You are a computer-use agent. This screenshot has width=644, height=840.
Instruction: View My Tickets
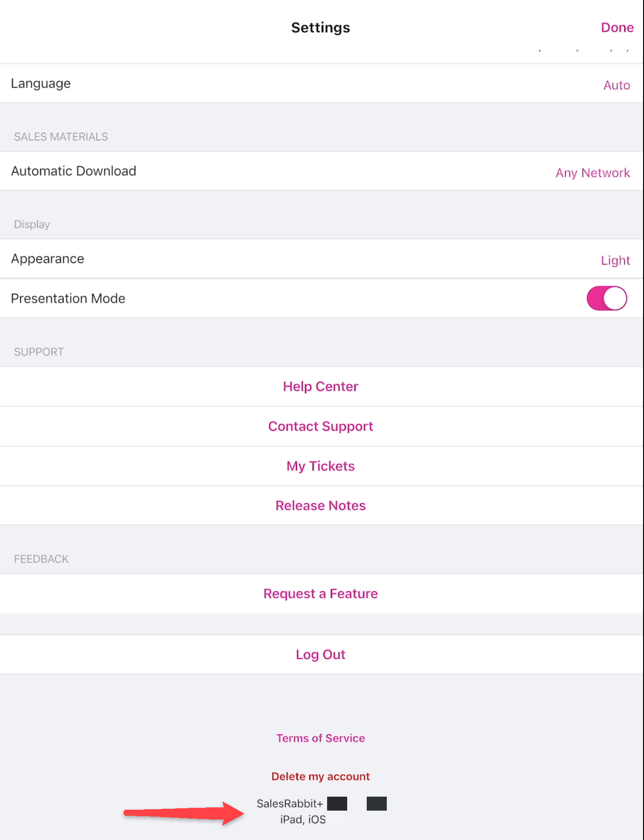click(x=321, y=466)
